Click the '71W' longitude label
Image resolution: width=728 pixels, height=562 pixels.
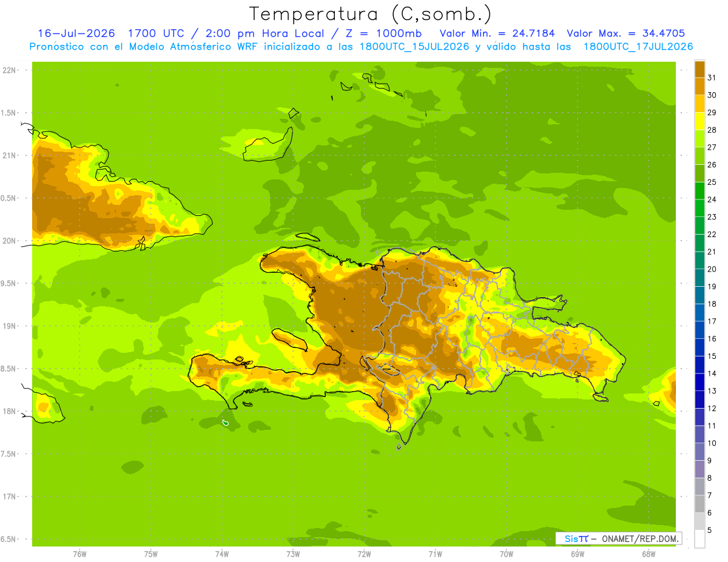pos(435,555)
